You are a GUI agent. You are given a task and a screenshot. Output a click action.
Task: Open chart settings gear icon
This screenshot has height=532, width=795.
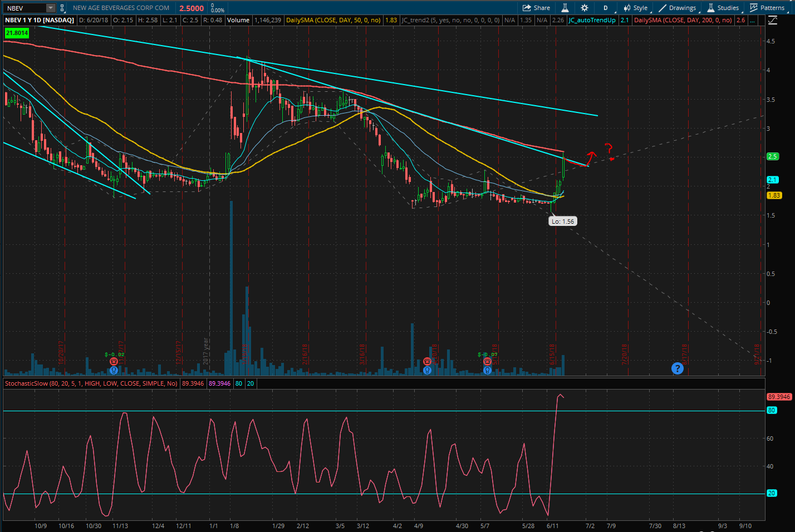[584, 8]
